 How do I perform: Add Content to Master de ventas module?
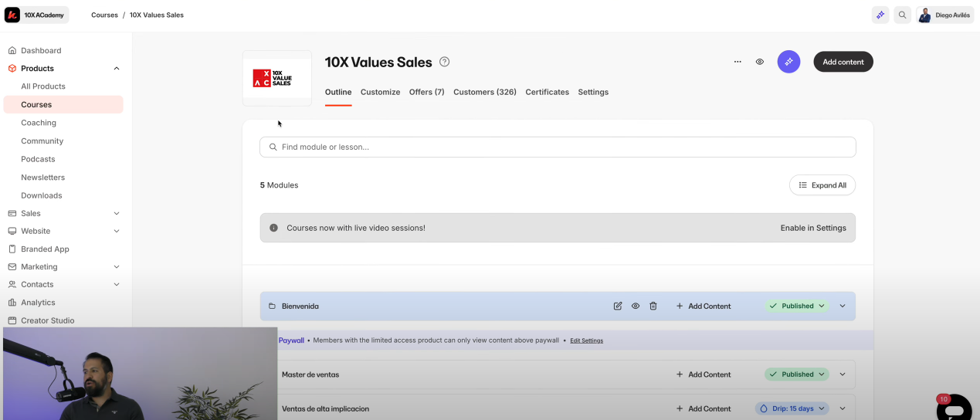pos(704,374)
